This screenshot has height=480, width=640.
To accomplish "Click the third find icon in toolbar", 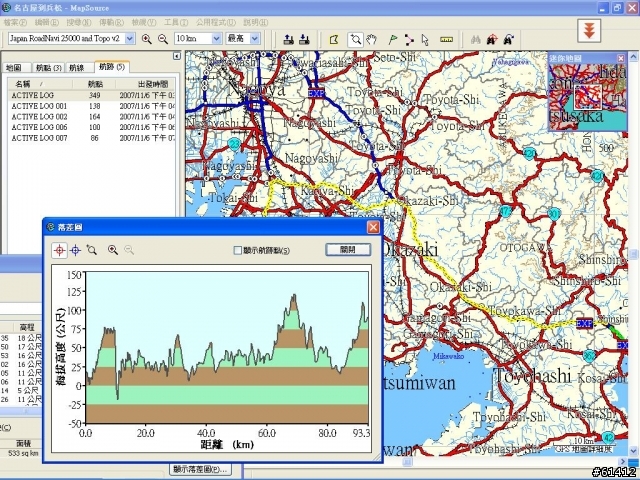I will tap(508, 40).
